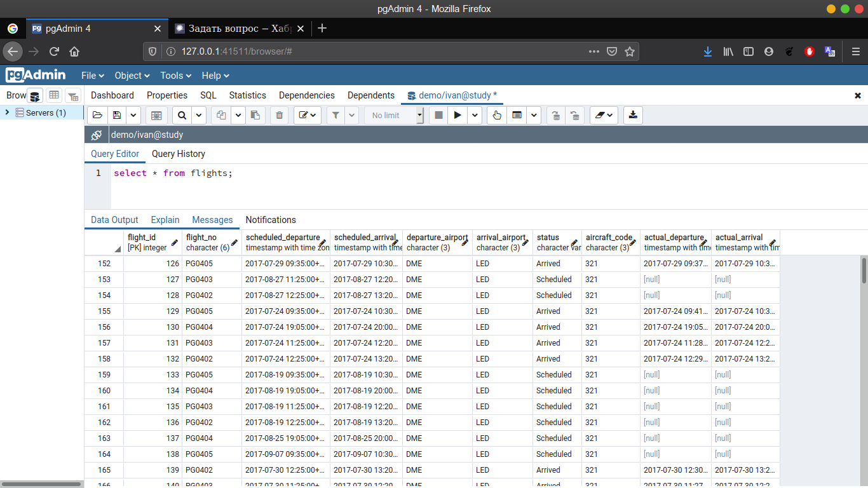
Task: Expand the filter options dropdown arrow
Action: (351, 115)
